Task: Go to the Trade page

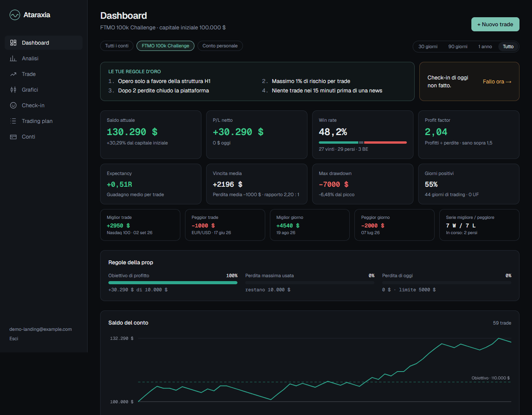Action: point(43,74)
